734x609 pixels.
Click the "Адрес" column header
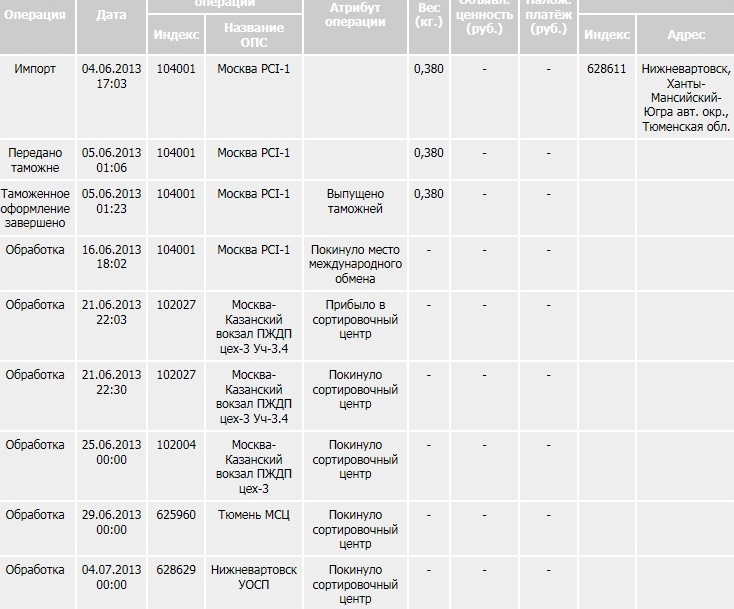685,35
